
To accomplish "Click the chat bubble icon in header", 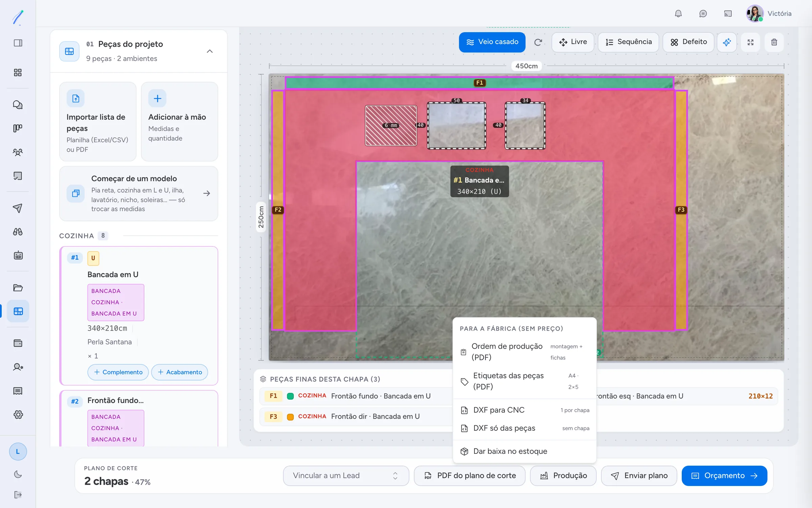I will [703, 14].
